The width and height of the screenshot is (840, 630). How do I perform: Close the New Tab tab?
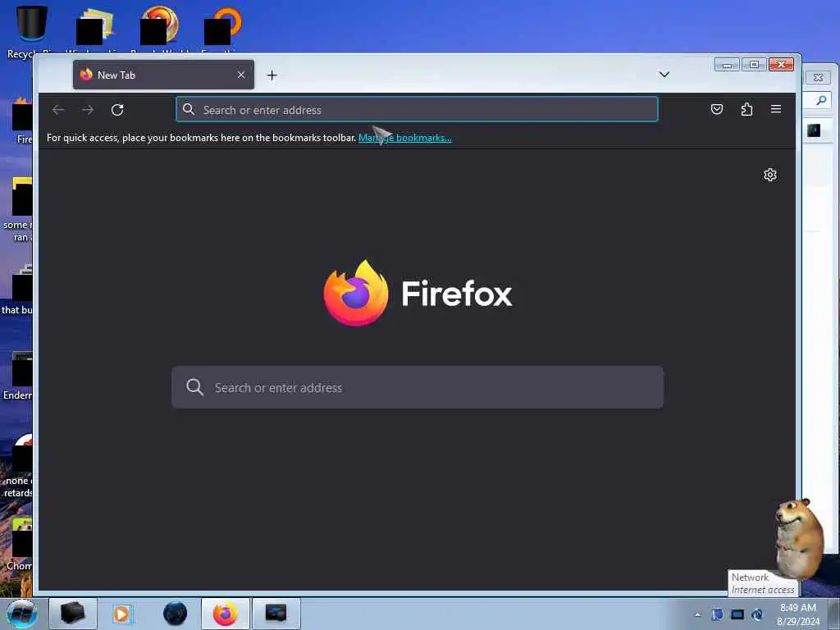tap(241, 75)
